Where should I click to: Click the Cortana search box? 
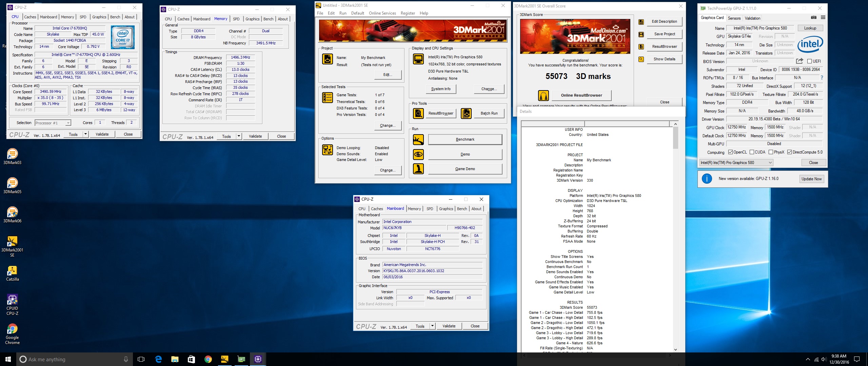coord(75,359)
